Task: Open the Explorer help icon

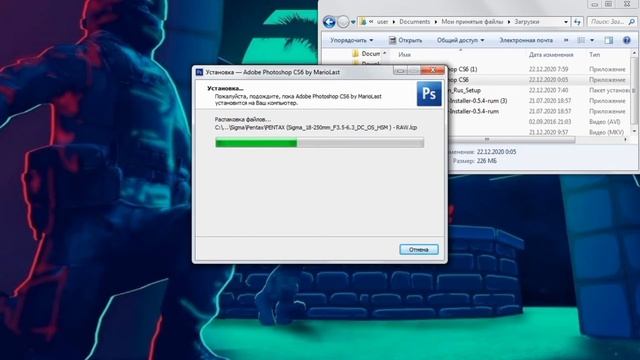Action: (627, 40)
